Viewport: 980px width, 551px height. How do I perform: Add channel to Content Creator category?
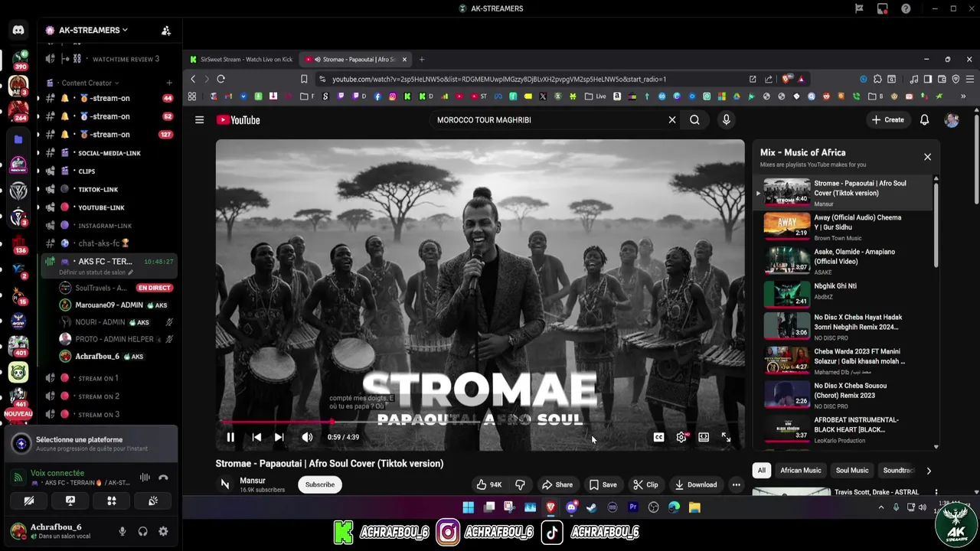(169, 83)
